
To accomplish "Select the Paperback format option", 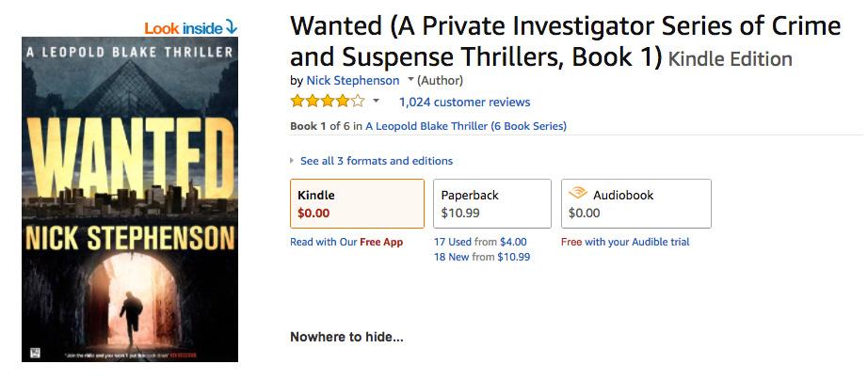I will [x=491, y=203].
